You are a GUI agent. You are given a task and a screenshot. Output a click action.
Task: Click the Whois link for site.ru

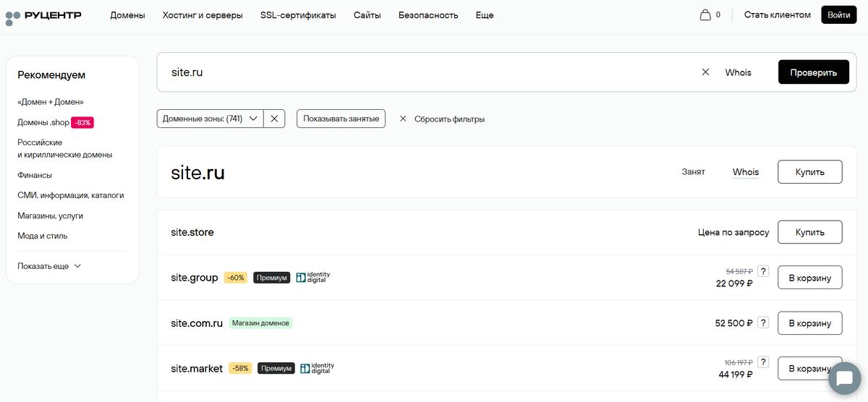pos(746,172)
